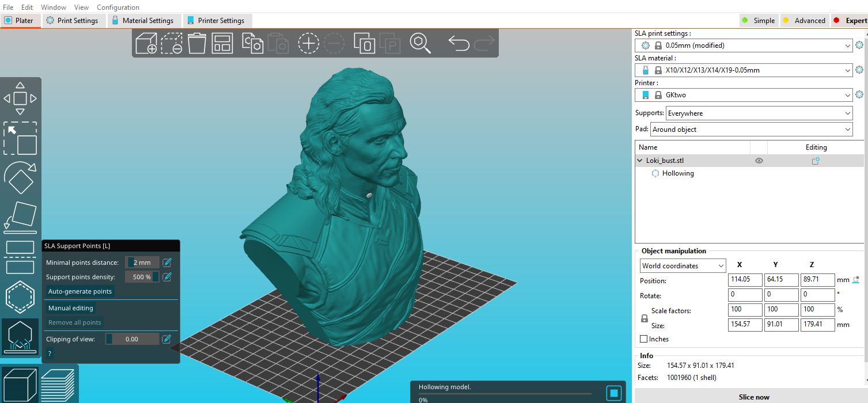Click edit icon beside Clipping of view
Screen dimensions: 868x403
tap(166, 339)
